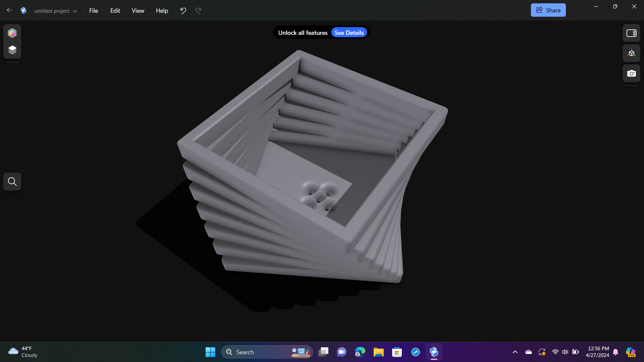Screen dimensions: 644x362
Task: Open the notification bell
Action: coord(615,352)
